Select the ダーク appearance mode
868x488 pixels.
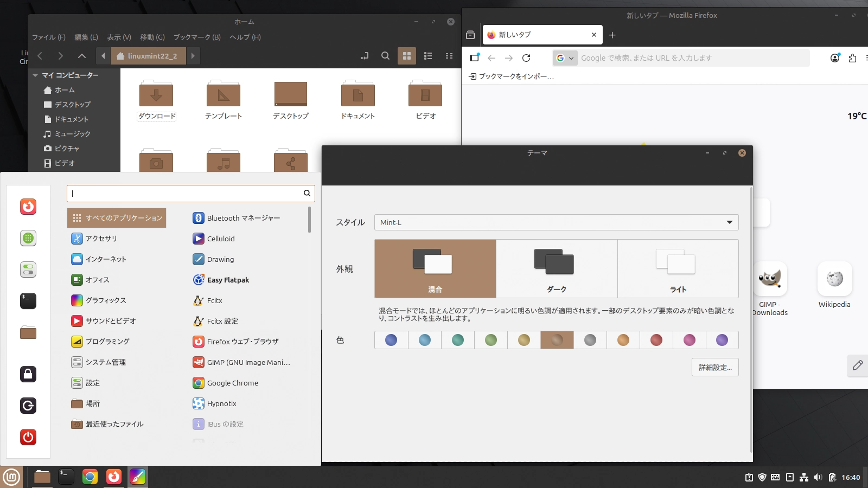[557, 269]
